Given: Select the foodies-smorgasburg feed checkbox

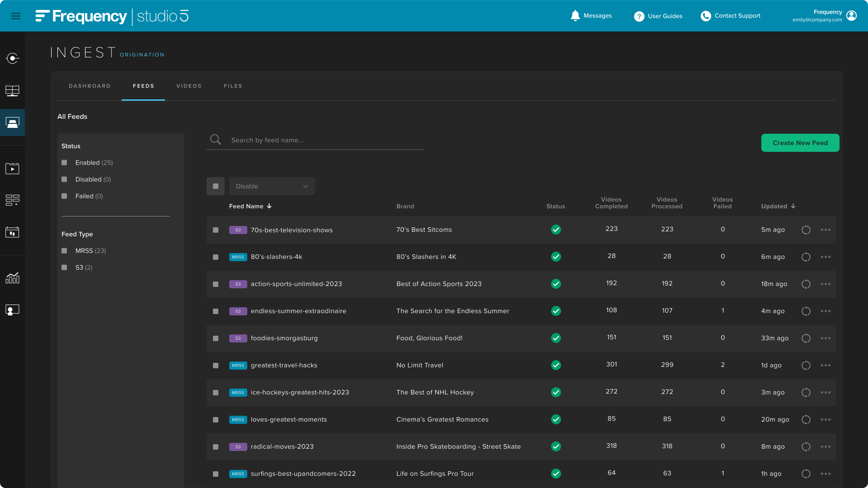Looking at the screenshot, I should 216,338.
